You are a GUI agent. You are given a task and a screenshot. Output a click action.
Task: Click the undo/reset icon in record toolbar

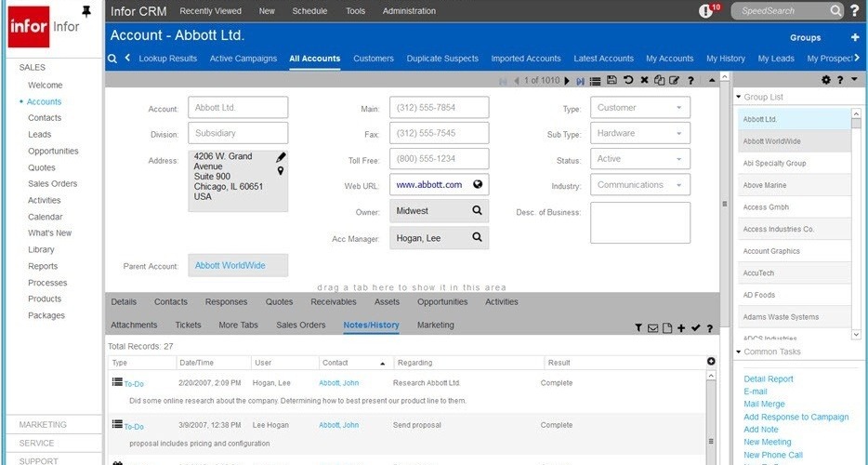click(x=628, y=80)
